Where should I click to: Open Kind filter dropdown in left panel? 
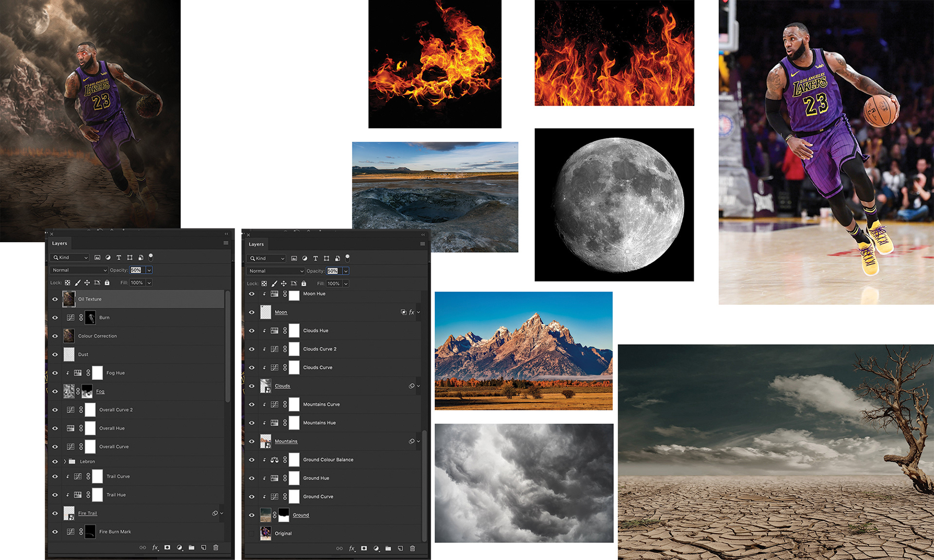tap(71, 258)
